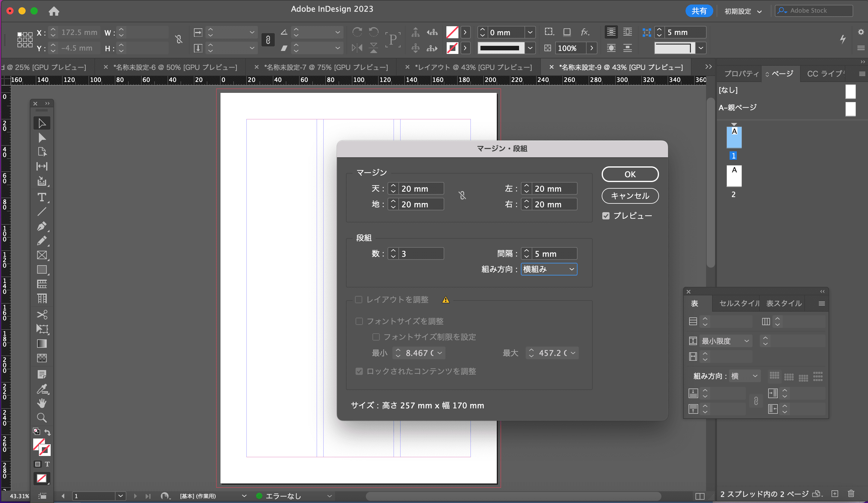868x503 pixels.
Task: Select the Scissors tool
Action: [x=42, y=315]
